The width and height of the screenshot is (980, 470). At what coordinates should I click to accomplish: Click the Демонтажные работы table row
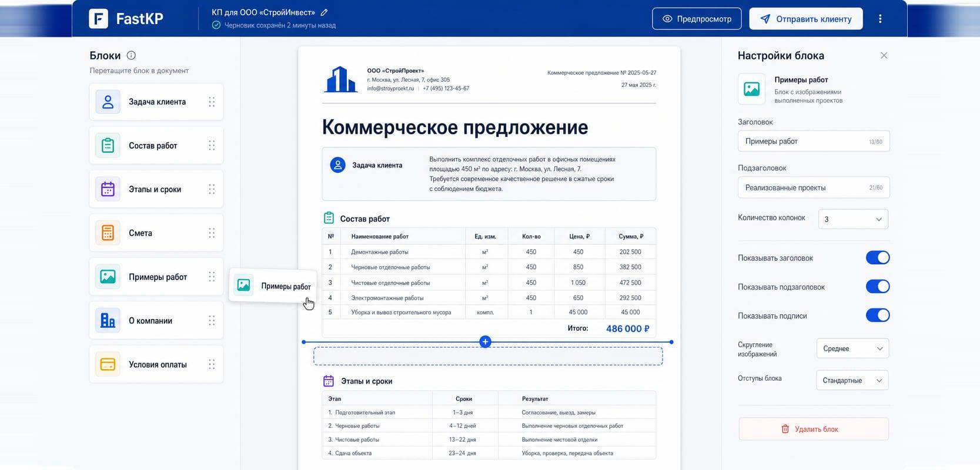489,251
